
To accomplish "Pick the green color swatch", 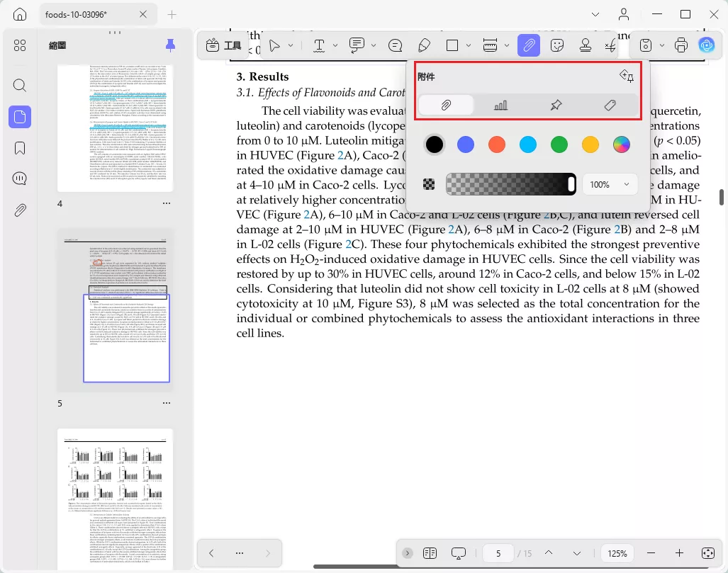I will (559, 144).
